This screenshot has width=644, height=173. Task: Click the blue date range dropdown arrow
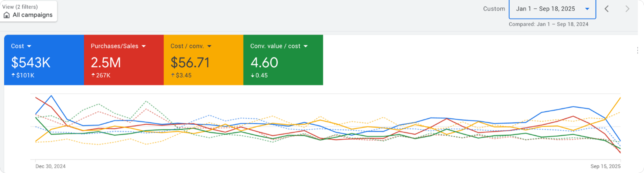(587, 9)
